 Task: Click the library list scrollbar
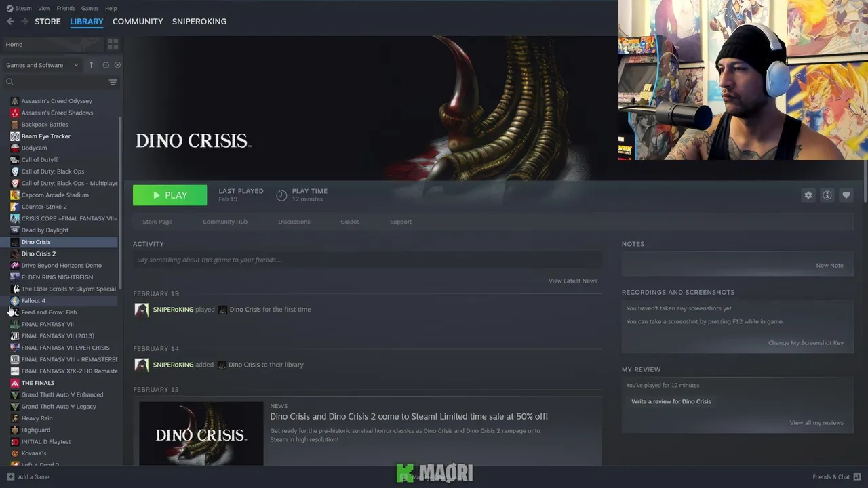pos(121,203)
